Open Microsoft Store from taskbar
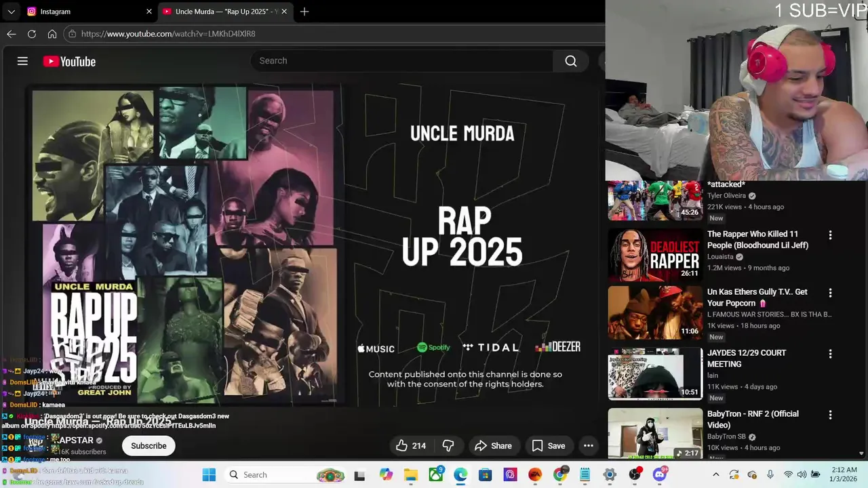Viewport: 868px width, 488px height. pyautogui.click(x=486, y=474)
